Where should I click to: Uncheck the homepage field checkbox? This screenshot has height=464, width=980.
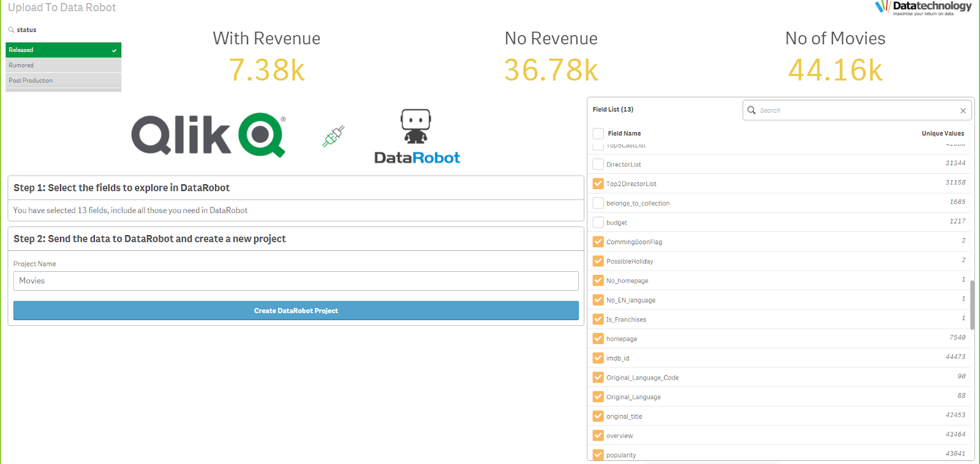point(598,339)
